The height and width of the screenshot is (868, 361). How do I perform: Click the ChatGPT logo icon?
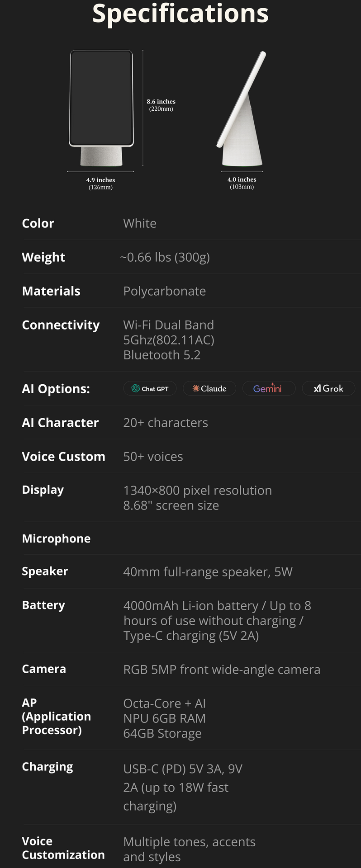pos(135,388)
